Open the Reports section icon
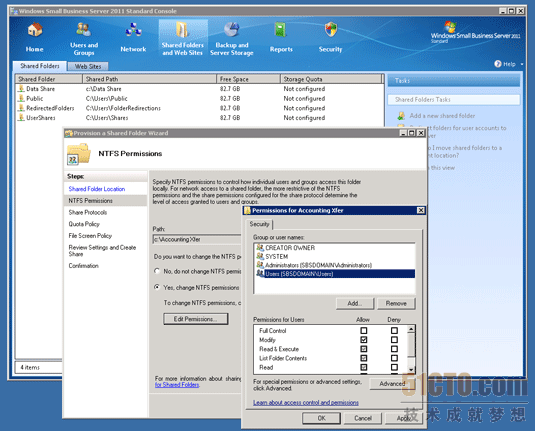 (281, 30)
